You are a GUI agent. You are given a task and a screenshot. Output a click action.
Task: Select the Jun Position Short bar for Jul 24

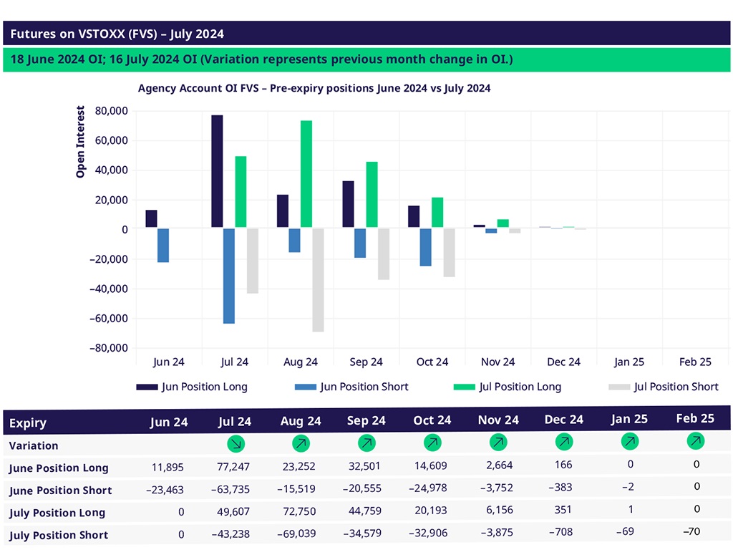click(x=229, y=276)
